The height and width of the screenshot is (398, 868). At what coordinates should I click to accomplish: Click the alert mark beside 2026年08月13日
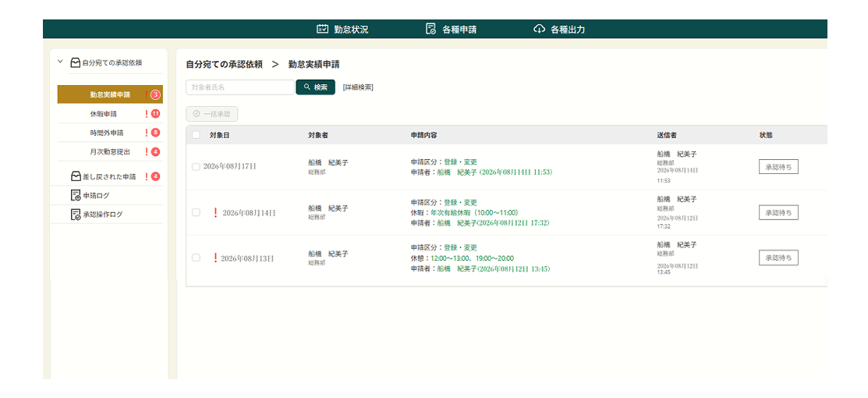point(214,258)
